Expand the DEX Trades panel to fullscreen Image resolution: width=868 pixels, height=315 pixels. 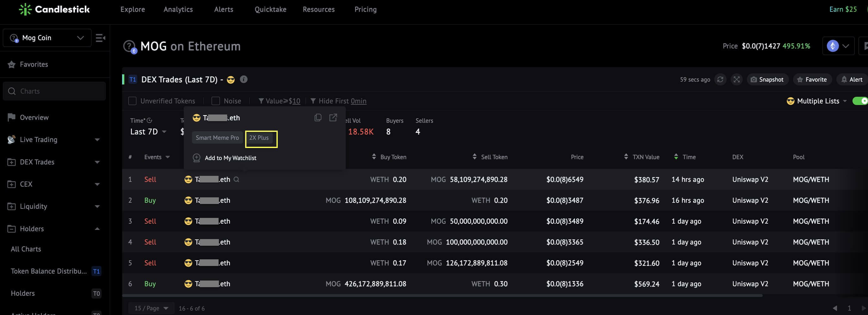pyautogui.click(x=737, y=79)
